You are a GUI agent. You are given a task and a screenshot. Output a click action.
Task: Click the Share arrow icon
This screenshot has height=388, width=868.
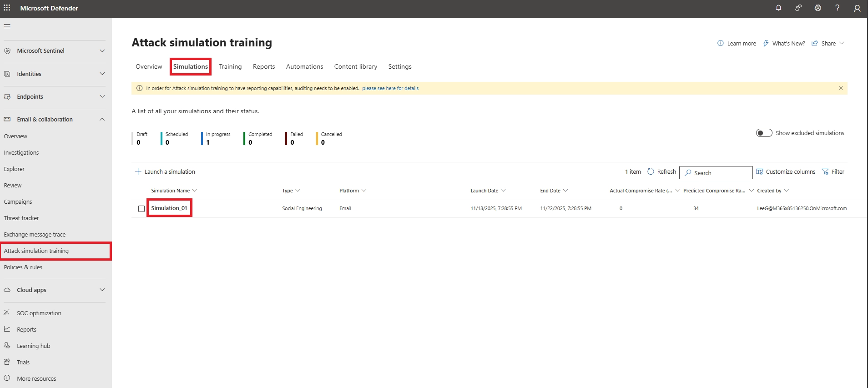[x=815, y=43]
